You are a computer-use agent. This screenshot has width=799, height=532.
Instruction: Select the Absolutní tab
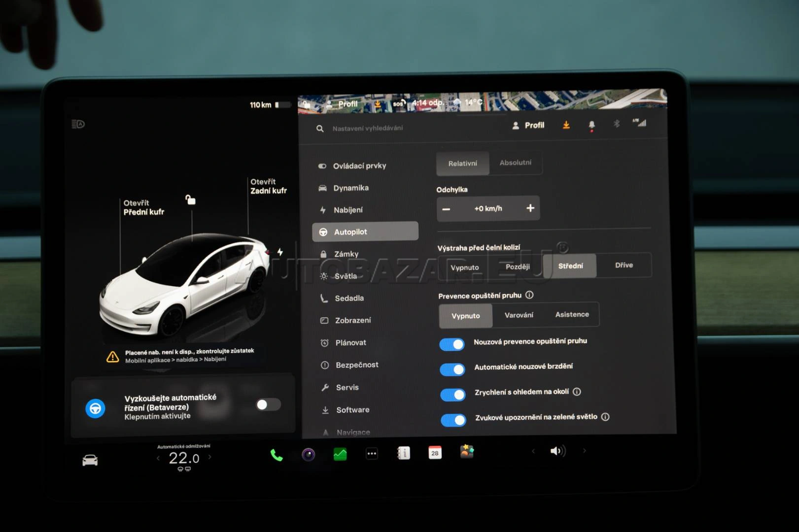pyautogui.click(x=516, y=163)
